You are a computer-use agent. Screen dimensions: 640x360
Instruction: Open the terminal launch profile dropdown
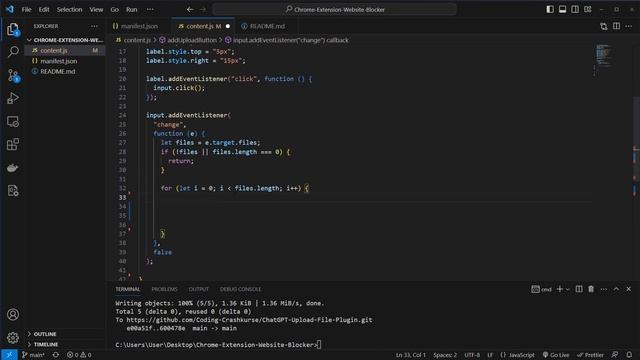click(x=567, y=289)
